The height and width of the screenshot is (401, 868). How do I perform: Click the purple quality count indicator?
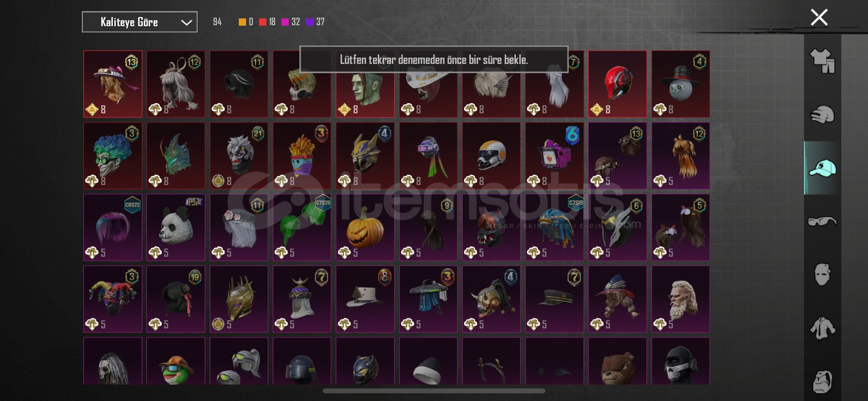point(315,22)
